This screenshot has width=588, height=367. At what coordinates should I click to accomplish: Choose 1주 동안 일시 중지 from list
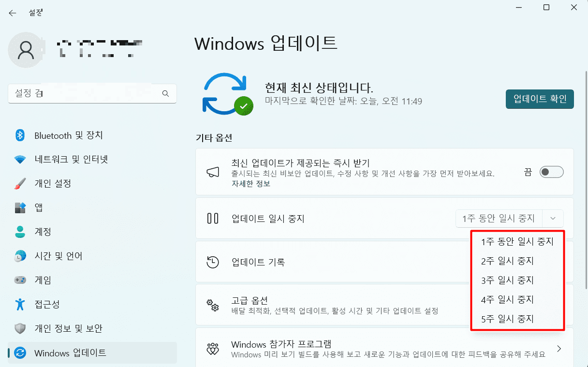pyautogui.click(x=517, y=241)
